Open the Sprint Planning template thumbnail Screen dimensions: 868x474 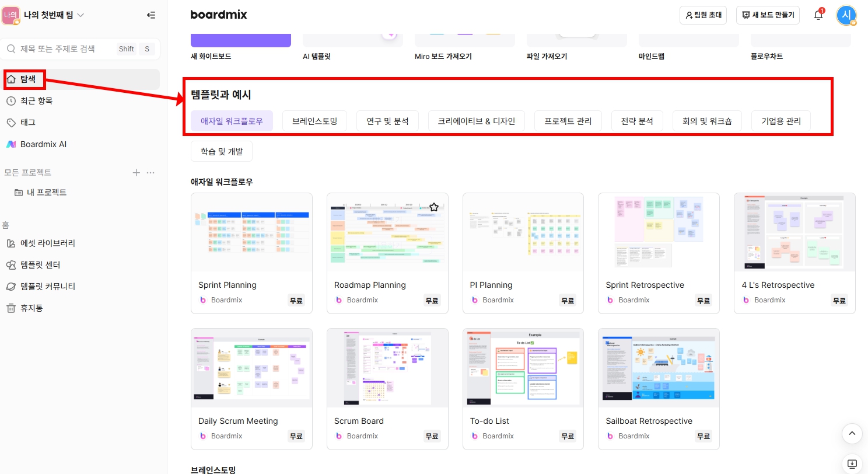251,232
